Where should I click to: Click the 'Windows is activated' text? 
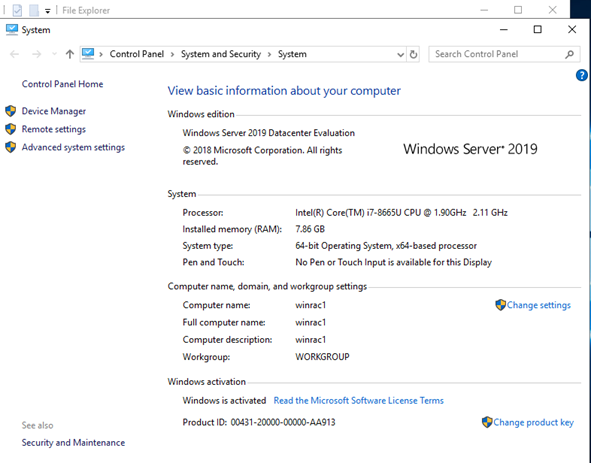click(x=224, y=400)
